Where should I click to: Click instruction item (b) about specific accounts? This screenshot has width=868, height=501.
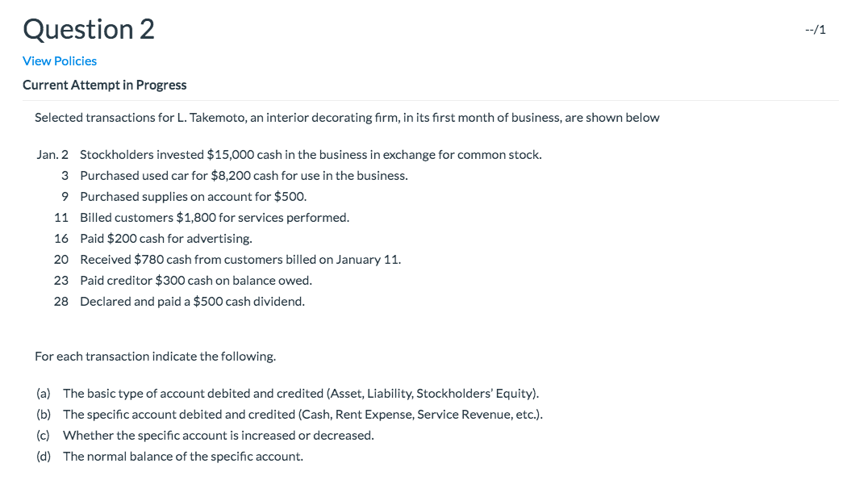[x=303, y=415]
